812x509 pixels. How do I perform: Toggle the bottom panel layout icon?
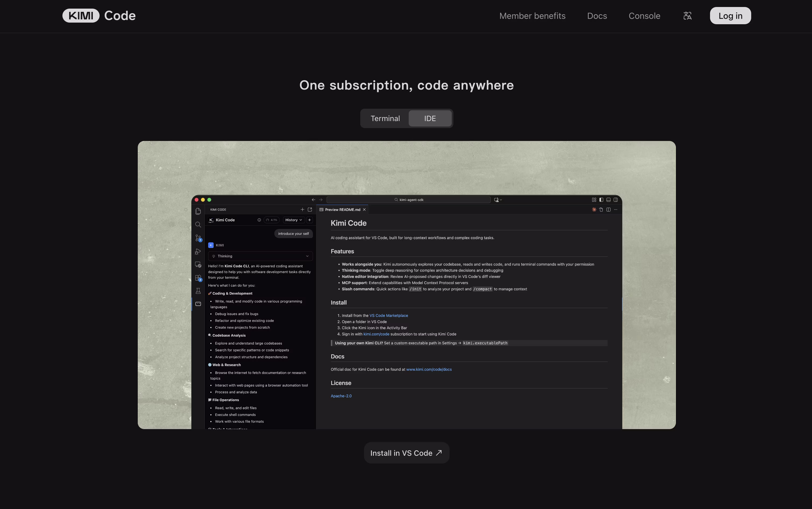[608, 200]
